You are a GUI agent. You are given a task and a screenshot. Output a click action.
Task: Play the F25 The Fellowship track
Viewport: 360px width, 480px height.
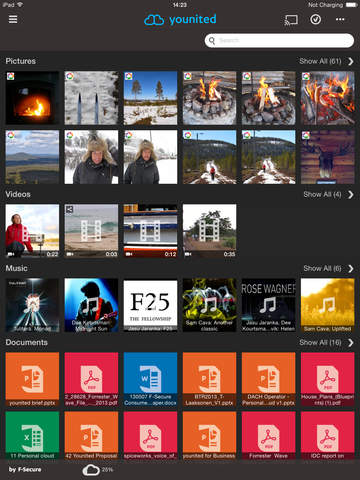click(150, 305)
